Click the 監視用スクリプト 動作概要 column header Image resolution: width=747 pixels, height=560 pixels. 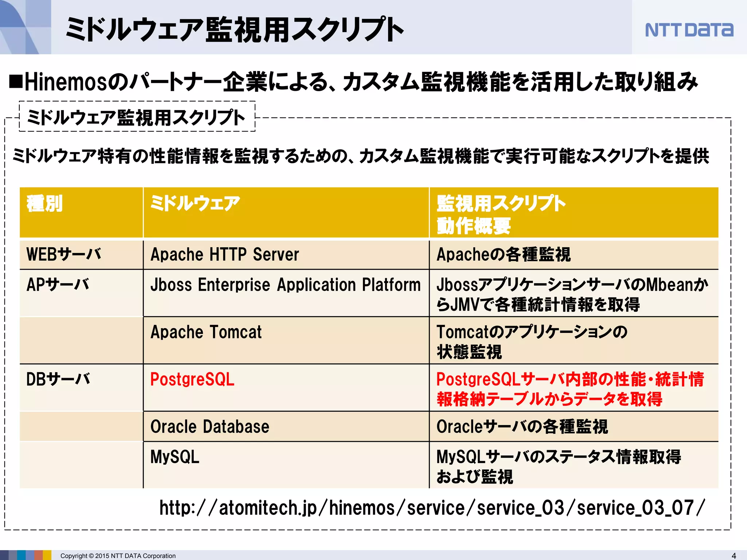point(574,213)
